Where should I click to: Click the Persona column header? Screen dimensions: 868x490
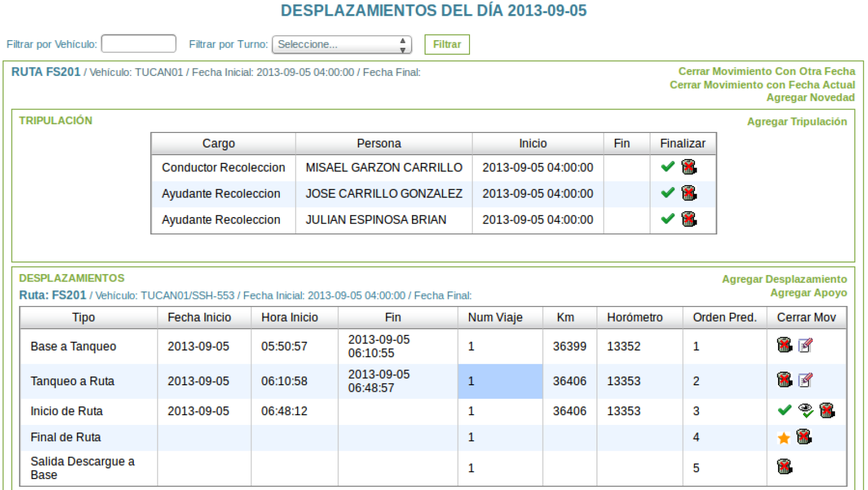click(x=384, y=143)
